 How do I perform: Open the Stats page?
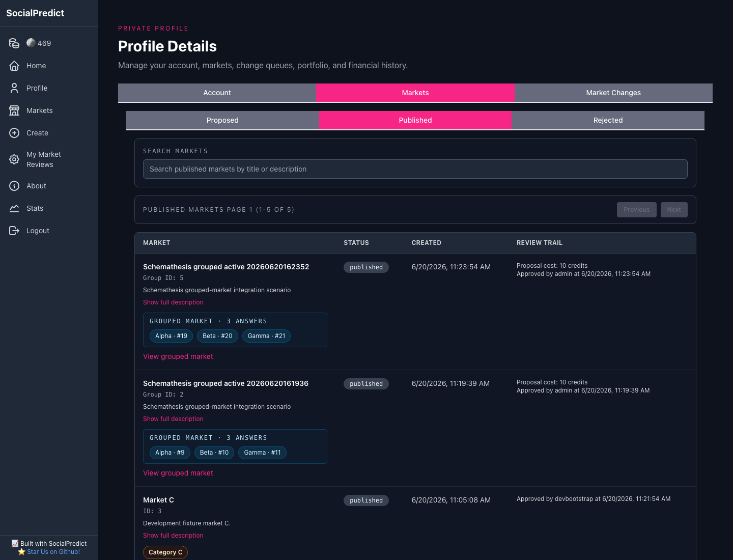click(35, 208)
